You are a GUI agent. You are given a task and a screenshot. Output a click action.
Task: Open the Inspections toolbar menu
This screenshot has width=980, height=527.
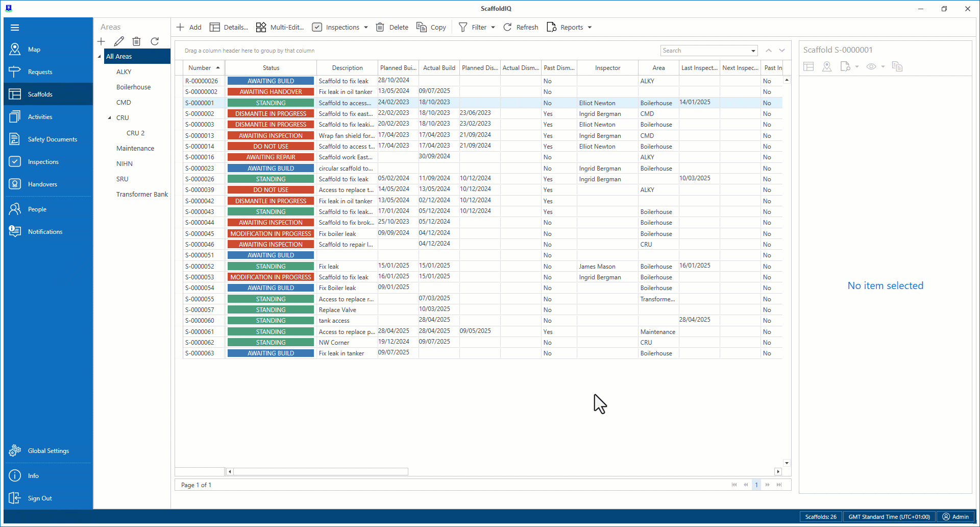coord(342,28)
